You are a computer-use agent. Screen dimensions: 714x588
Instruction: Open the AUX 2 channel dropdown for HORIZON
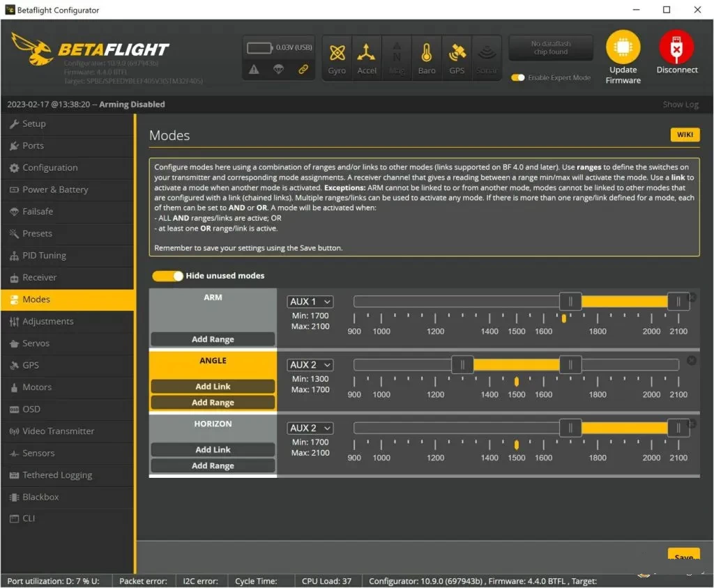pyautogui.click(x=310, y=428)
